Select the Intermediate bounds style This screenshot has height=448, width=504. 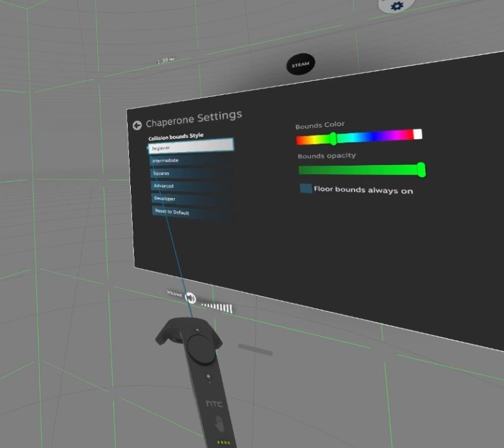pyautogui.click(x=192, y=160)
